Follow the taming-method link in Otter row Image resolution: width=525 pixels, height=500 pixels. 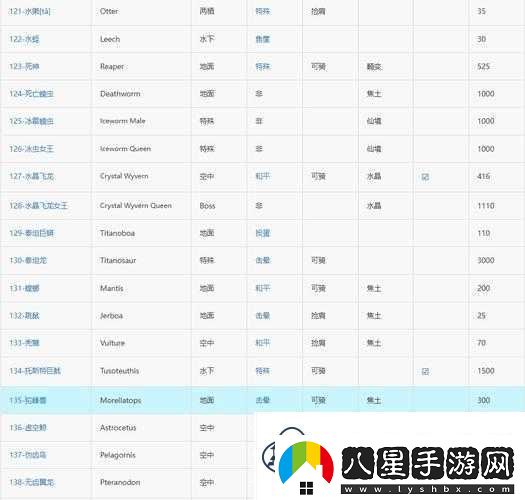click(x=262, y=11)
